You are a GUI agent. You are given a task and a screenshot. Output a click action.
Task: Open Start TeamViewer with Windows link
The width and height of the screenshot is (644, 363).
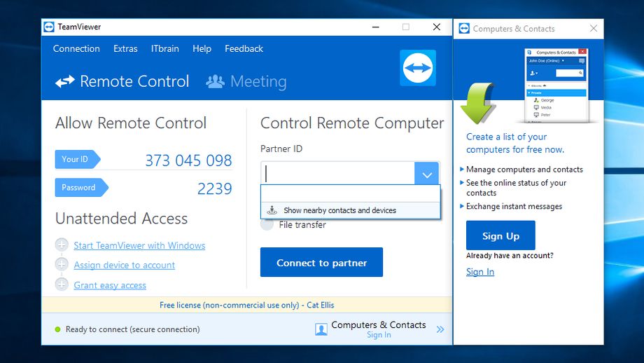[139, 245]
